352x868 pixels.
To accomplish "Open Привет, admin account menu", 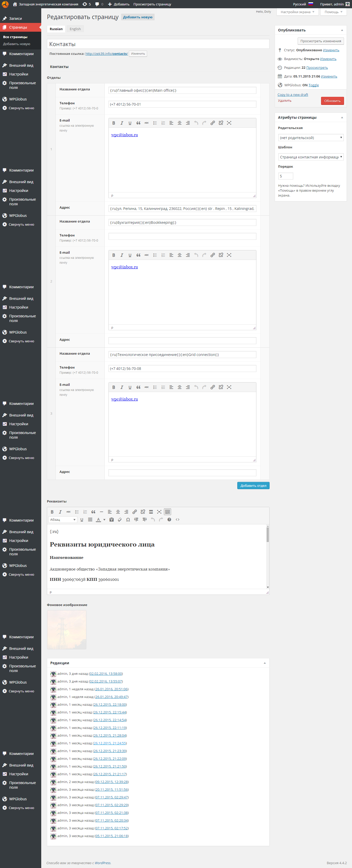I will point(335,4).
